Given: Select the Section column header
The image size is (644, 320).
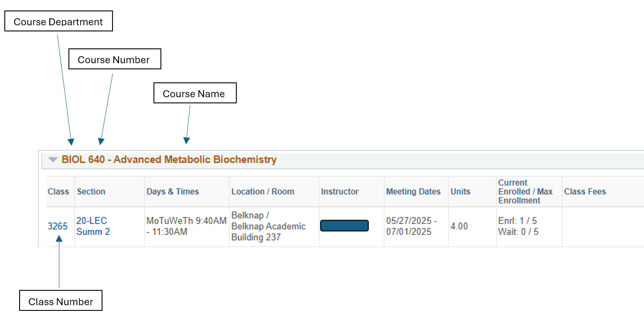Looking at the screenshot, I should click(x=91, y=191).
